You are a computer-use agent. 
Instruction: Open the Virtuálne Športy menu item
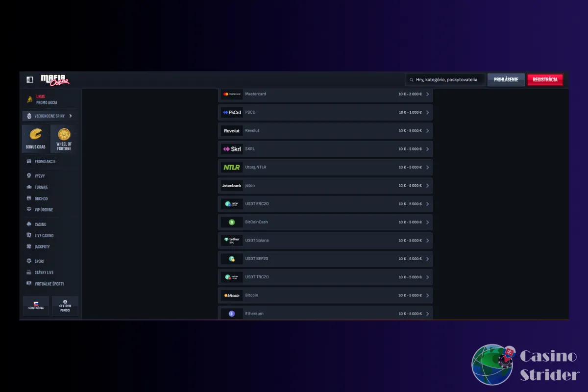[49, 284]
